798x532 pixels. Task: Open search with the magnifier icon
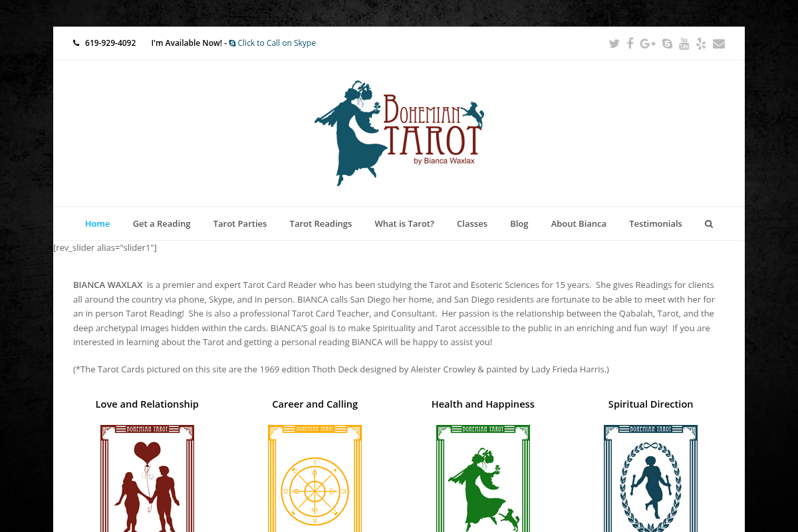pos(709,224)
